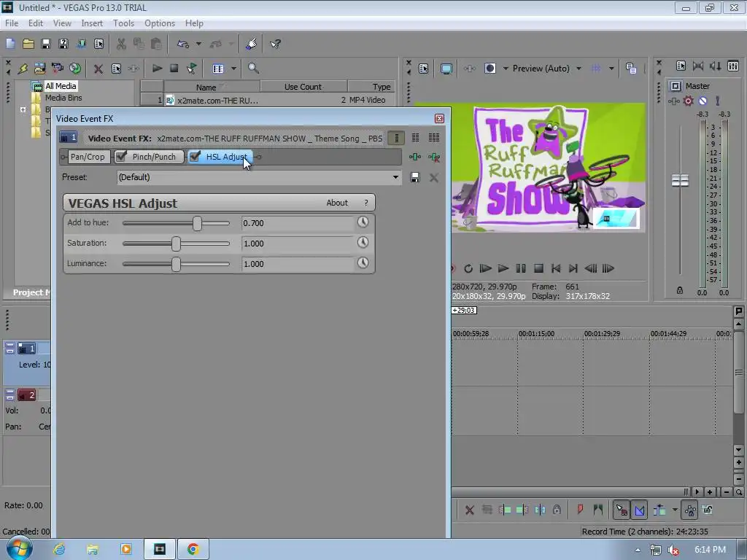Select All Media tree item

tap(61, 86)
